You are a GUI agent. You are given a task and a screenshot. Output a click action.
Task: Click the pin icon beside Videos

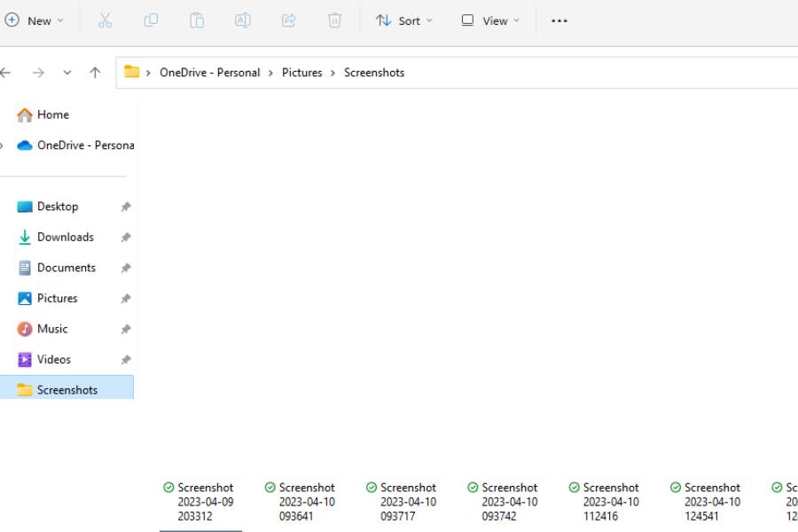point(126,360)
